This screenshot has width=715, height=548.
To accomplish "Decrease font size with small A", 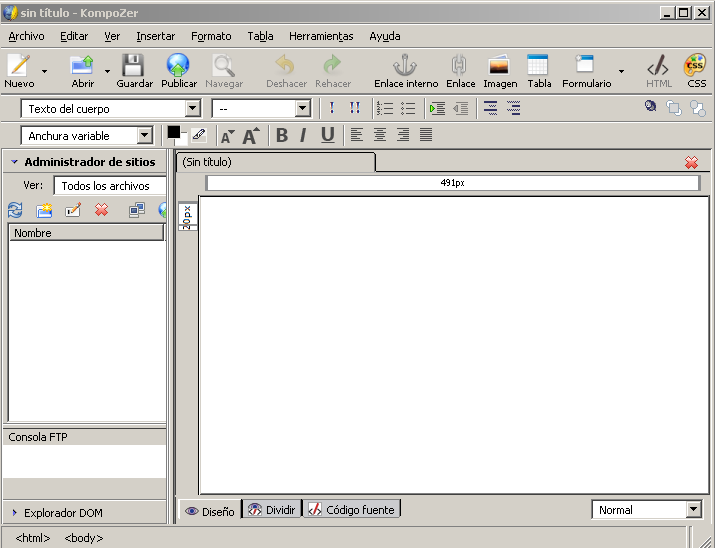I will pyautogui.click(x=227, y=136).
